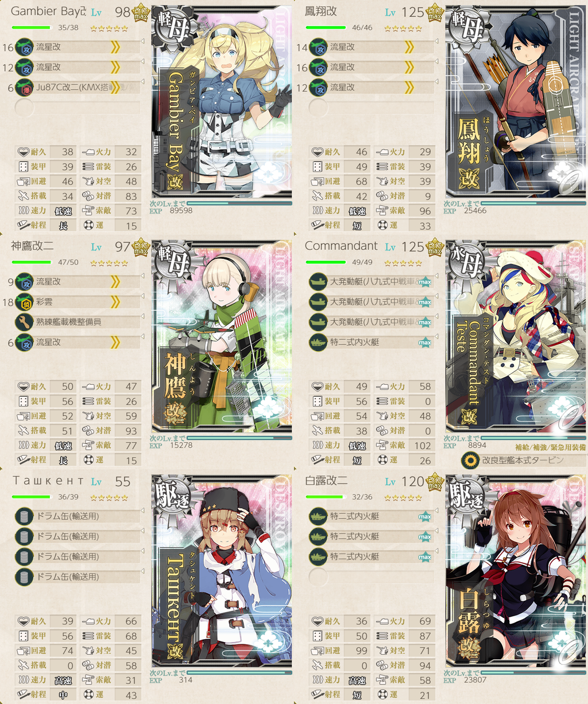Click 鳳翔改's first 流星改 torpedo bomber icon
The image size is (588, 704).
(318, 47)
